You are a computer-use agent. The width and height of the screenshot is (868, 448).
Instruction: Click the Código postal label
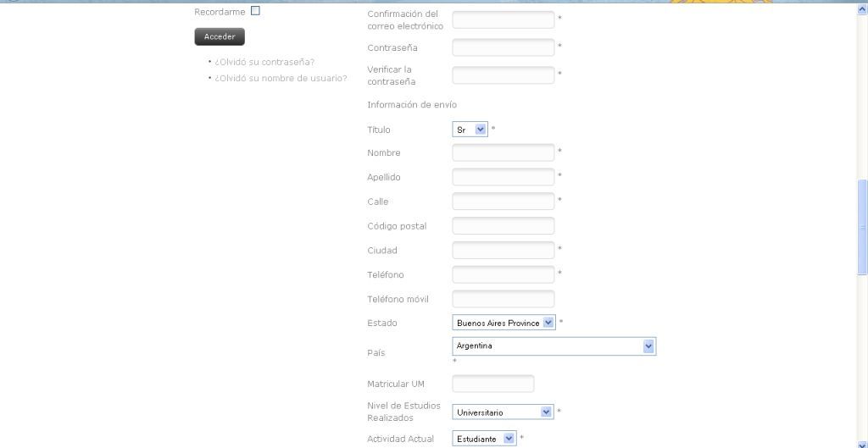397,226
